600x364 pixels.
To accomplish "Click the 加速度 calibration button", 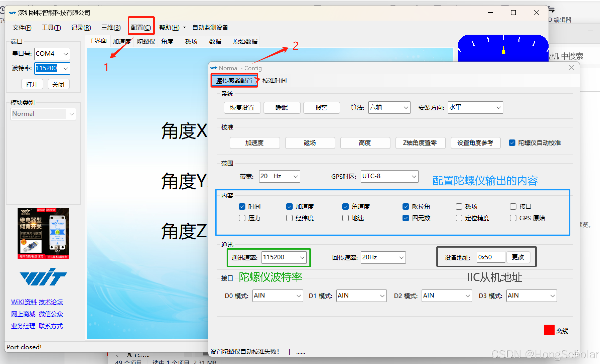I will (255, 143).
